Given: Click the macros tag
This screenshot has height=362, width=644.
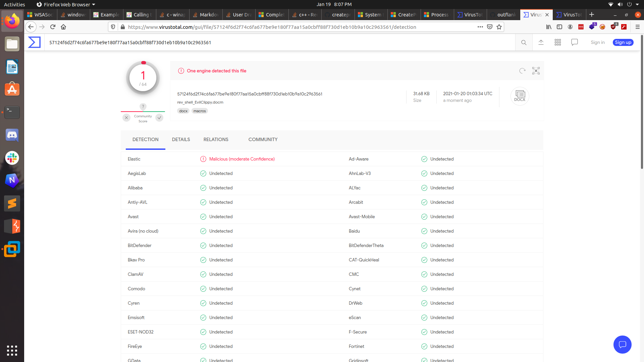Looking at the screenshot, I should pyautogui.click(x=200, y=111).
